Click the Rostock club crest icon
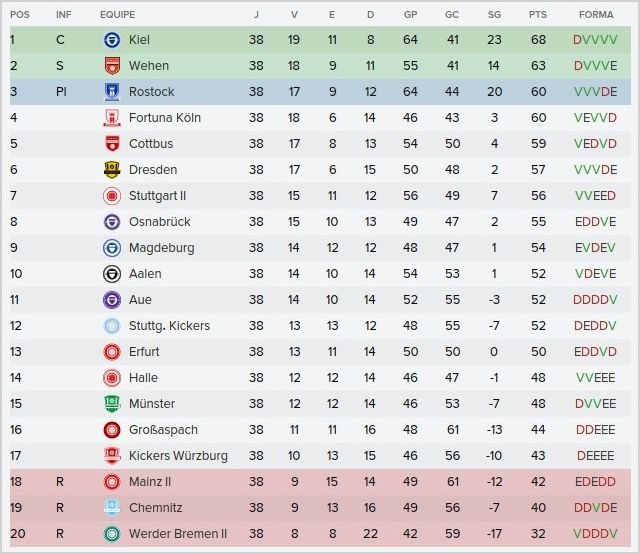This screenshot has height=554, width=640. (x=112, y=92)
